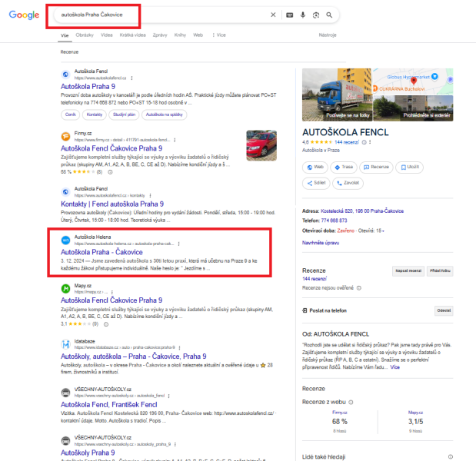Open more options for Firmy.cz result
Image resolution: width=476 pixels, height=461 pixels.
(x=175, y=140)
